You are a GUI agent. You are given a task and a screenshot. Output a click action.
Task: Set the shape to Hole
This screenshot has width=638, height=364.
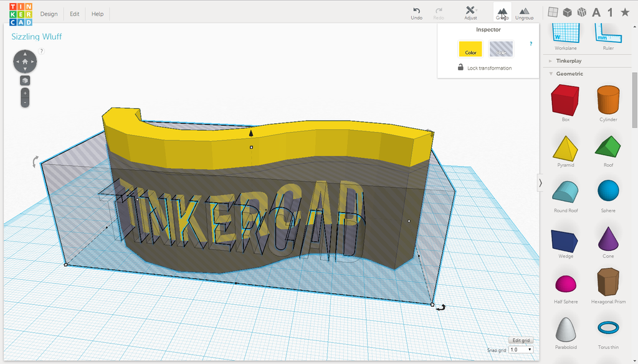[501, 49]
